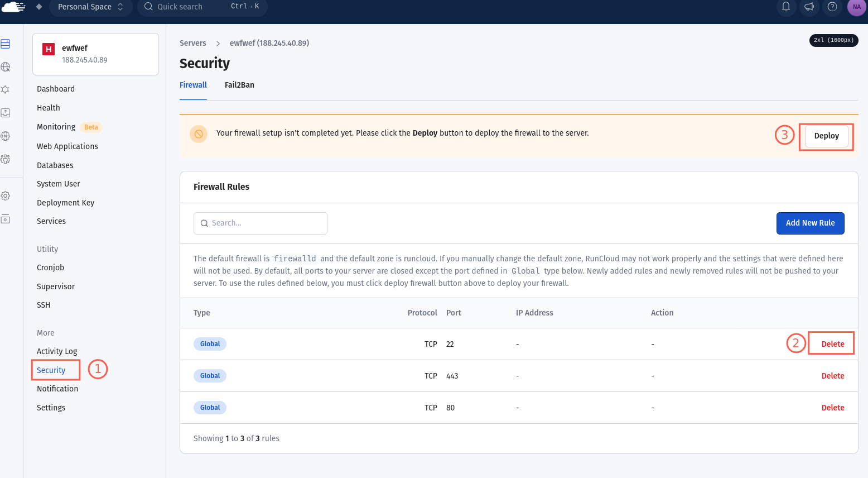Delete the TCP port 443 rule
This screenshot has width=868, height=478.
point(832,376)
